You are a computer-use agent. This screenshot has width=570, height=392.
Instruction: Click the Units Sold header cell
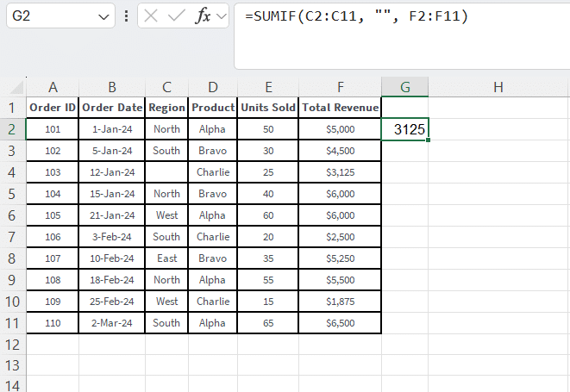tap(268, 108)
